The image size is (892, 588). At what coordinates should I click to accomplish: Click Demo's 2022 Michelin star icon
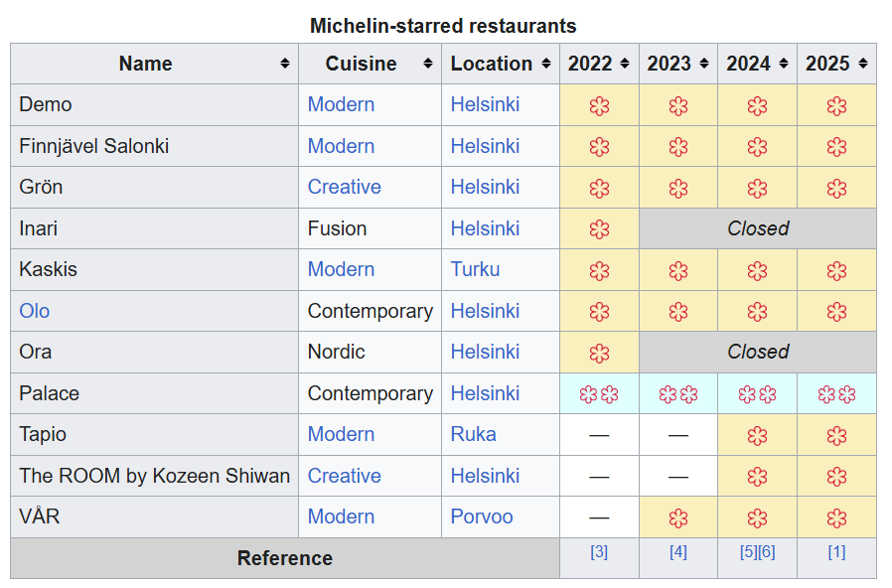coord(599,105)
